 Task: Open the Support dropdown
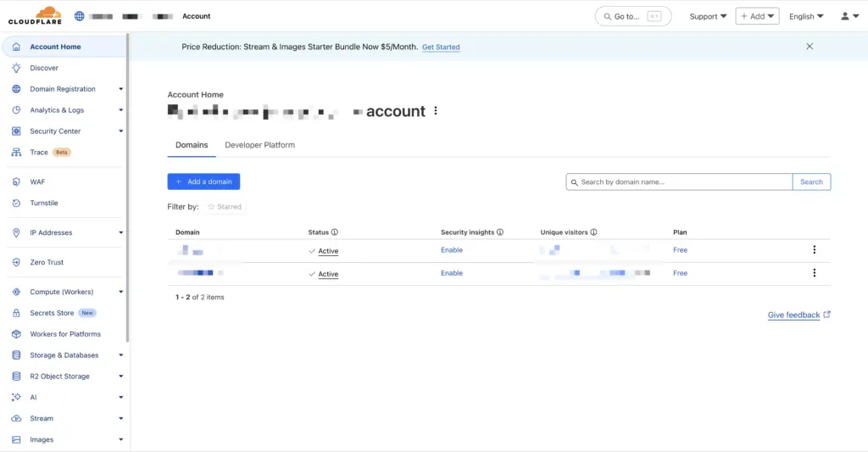708,16
